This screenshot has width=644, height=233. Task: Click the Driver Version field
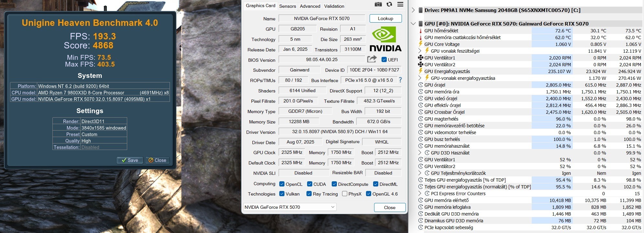coord(340,132)
